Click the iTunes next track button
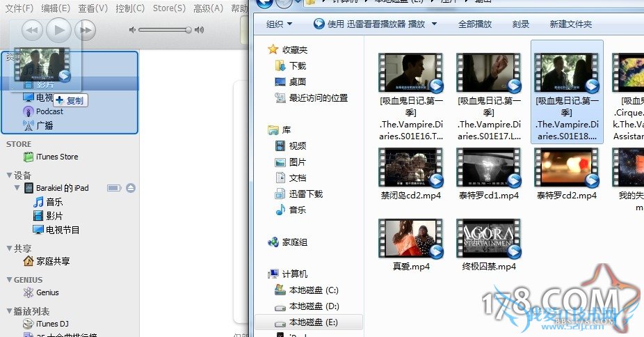Image resolution: width=644 pixels, height=337 pixels. tap(86, 30)
